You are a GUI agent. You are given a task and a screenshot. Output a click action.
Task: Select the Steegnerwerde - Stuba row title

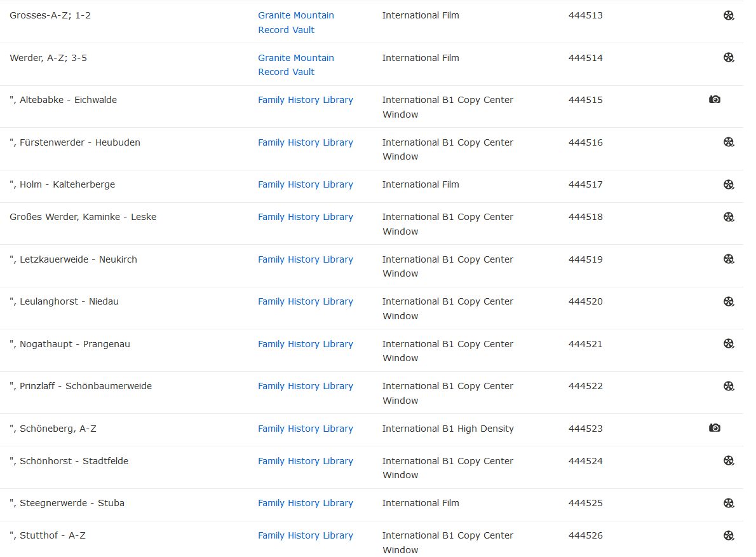[67, 503]
